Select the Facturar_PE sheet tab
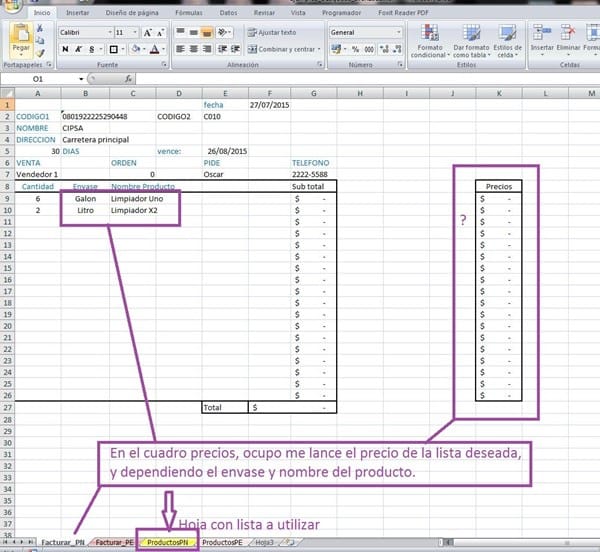Screen dimensions: 600x552 [114, 542]
